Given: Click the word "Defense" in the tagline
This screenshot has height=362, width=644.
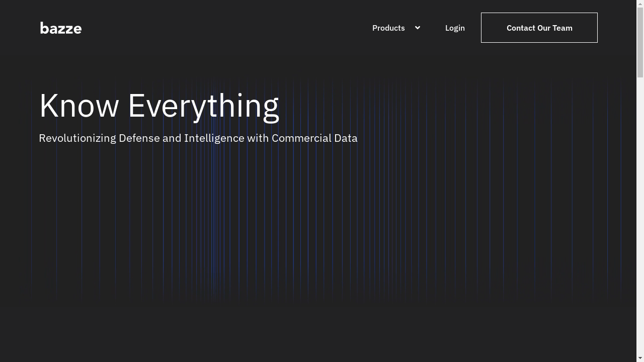Looking at the screenshot, I should (139, 138).
